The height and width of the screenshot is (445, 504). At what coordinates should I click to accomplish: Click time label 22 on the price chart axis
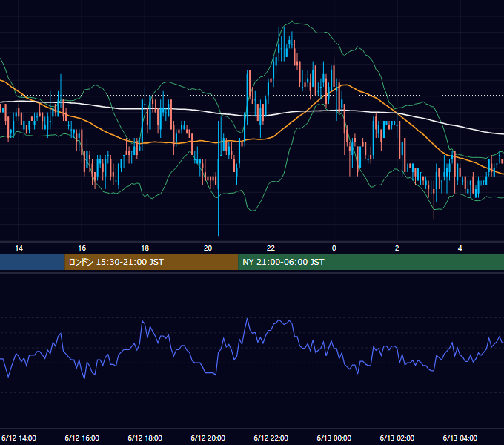pyautogui.click(x=271, y=248)
